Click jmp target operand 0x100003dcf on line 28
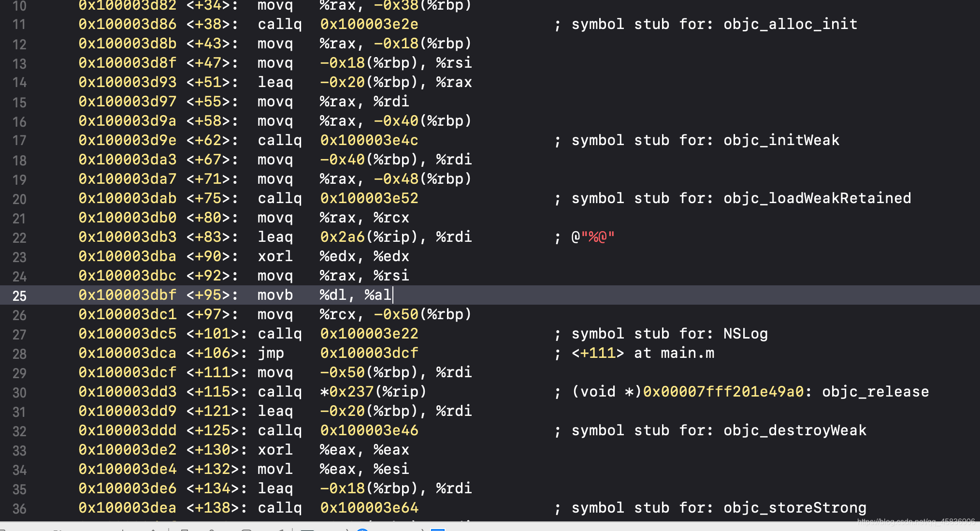 369,353
